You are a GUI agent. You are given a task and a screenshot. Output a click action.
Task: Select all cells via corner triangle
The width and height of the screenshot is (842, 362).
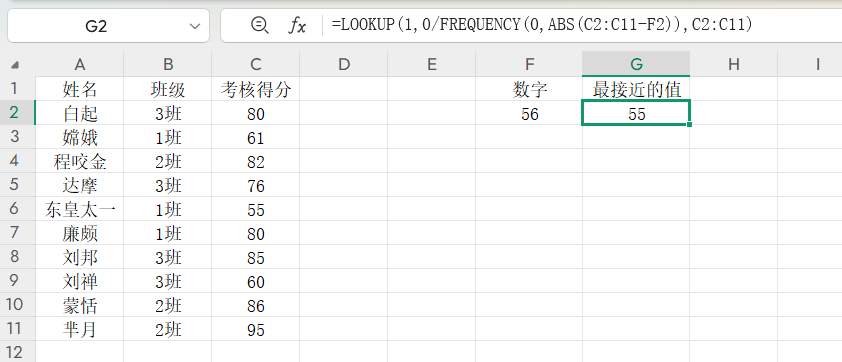pyautogui.click(x=16, y=64)
